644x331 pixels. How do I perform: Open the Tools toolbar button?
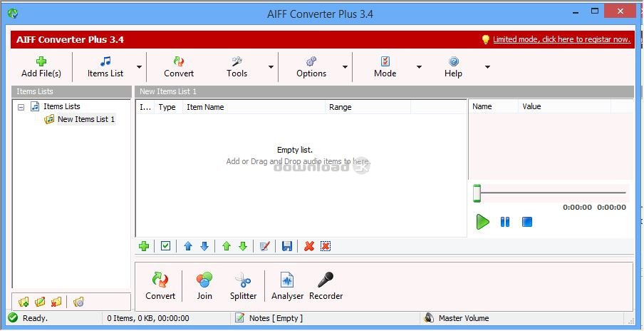point(237,67)
